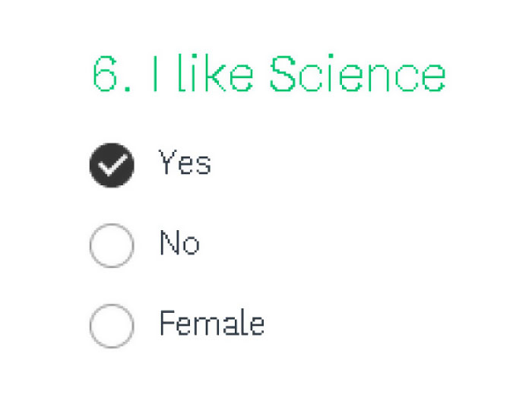Image resolution: width=532 pixels, height=420 pixels.
Task: Click the empty circle beside No
Action: pyautogui.click(x=112, y=245)
